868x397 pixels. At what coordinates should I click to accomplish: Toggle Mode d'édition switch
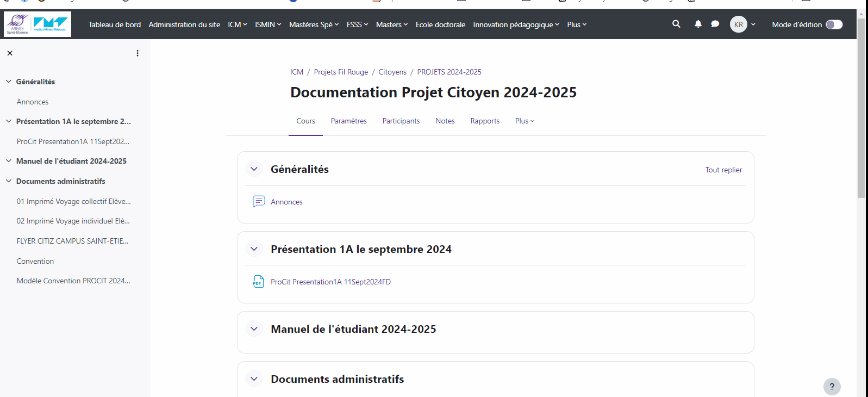click(834, 24)
